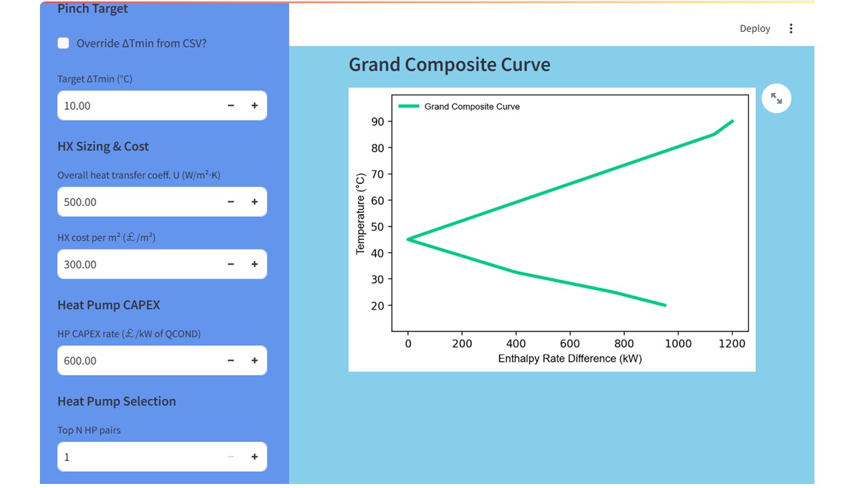Click the HX cost per m² field
Image resolution: width=868 pixels, height=488 pixels.
139,264
